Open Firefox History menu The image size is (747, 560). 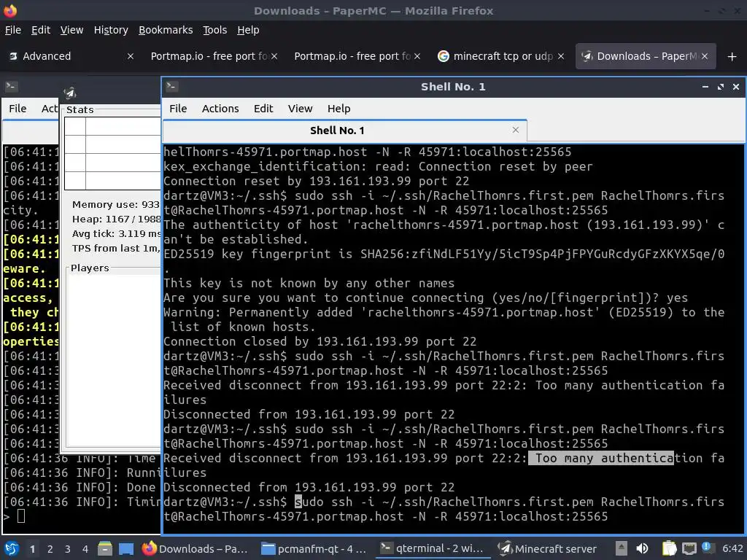[111, 30]
